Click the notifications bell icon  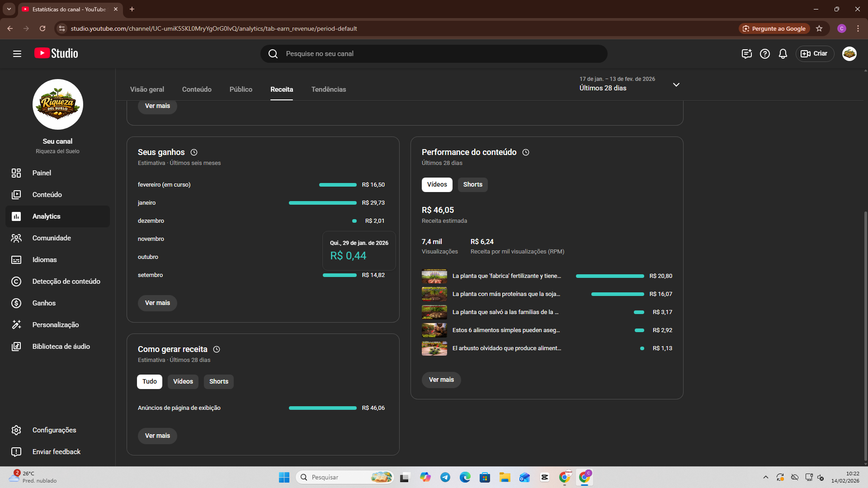(x=783, y=54)
